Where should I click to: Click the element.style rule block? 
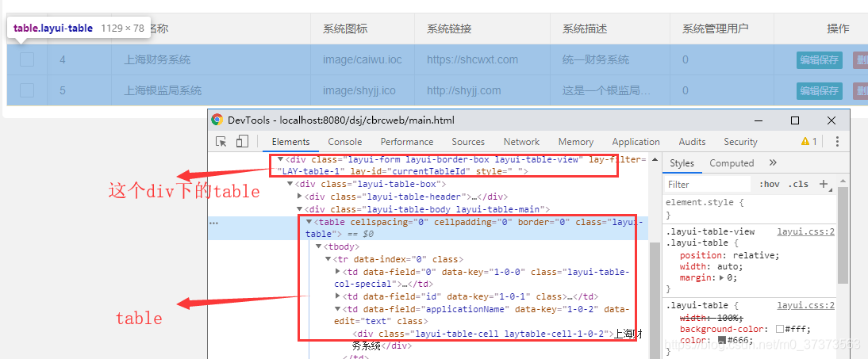click(x=749, y=208)
